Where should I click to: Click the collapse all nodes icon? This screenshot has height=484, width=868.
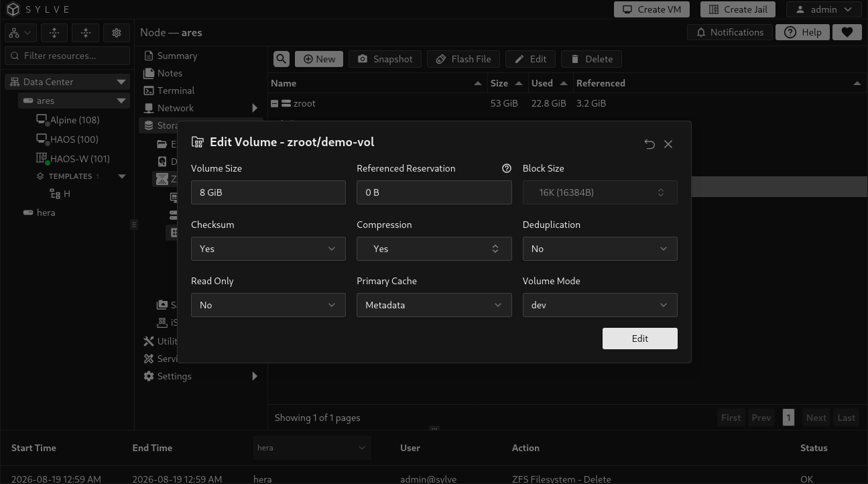85,32
